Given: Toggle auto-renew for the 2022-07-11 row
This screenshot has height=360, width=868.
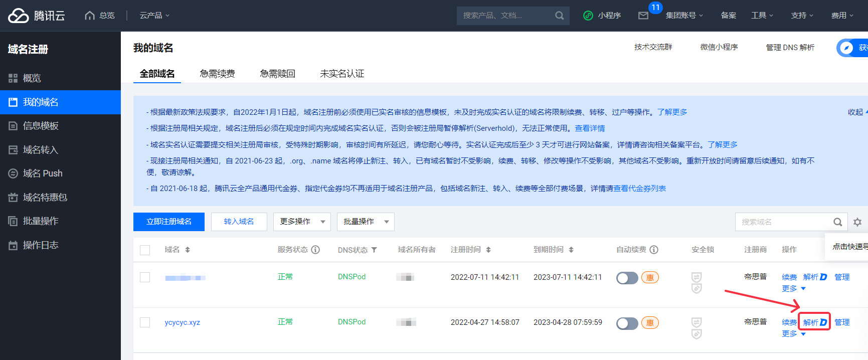Looking at the screenshot, I should click(627, 278).
